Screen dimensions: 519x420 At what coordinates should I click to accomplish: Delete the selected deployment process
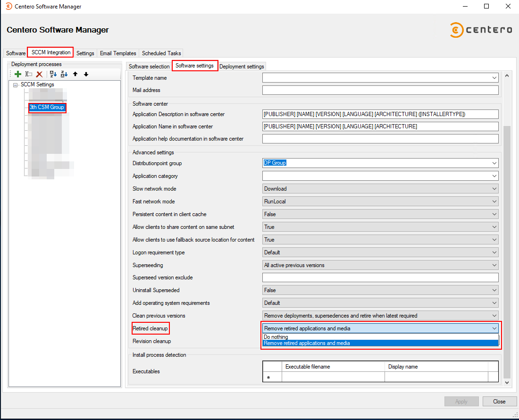39,74
